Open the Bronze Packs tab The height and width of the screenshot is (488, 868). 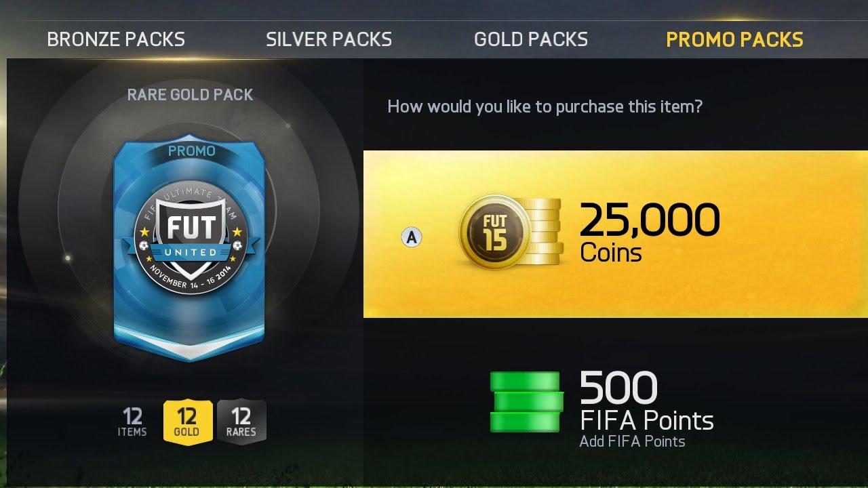(116, 39)
